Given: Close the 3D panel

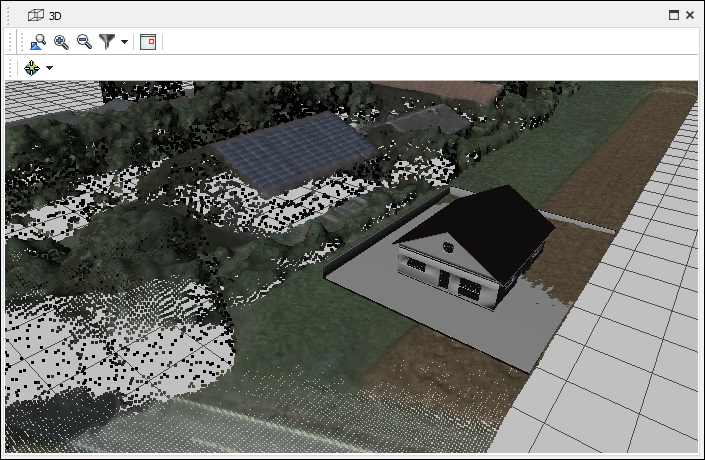Looking at the screenshot, I should (690, 15).
